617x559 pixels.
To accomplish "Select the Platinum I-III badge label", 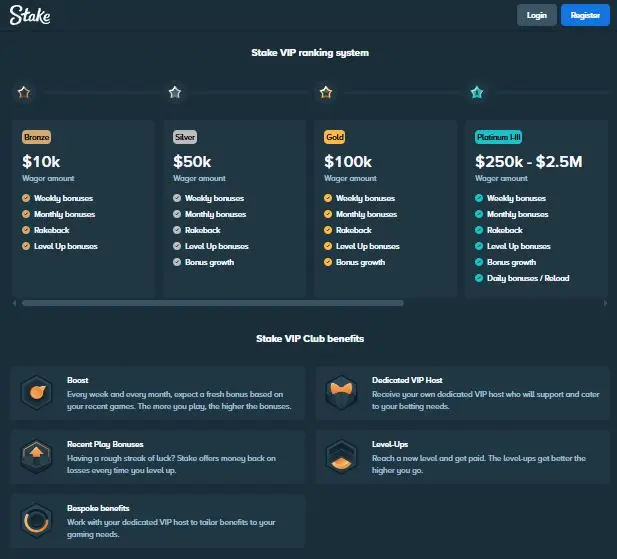I will click(499, 137).
